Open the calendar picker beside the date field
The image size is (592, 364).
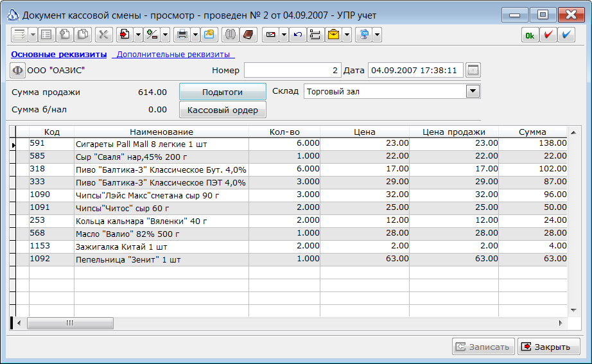click(473, 70)
